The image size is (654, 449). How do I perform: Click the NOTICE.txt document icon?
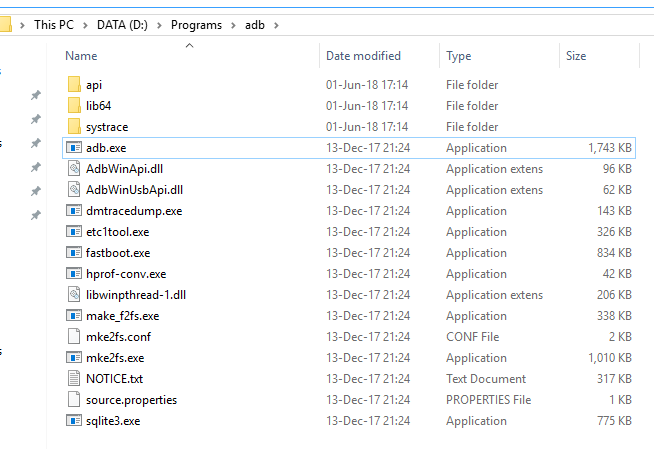click(x=74, y=379)
